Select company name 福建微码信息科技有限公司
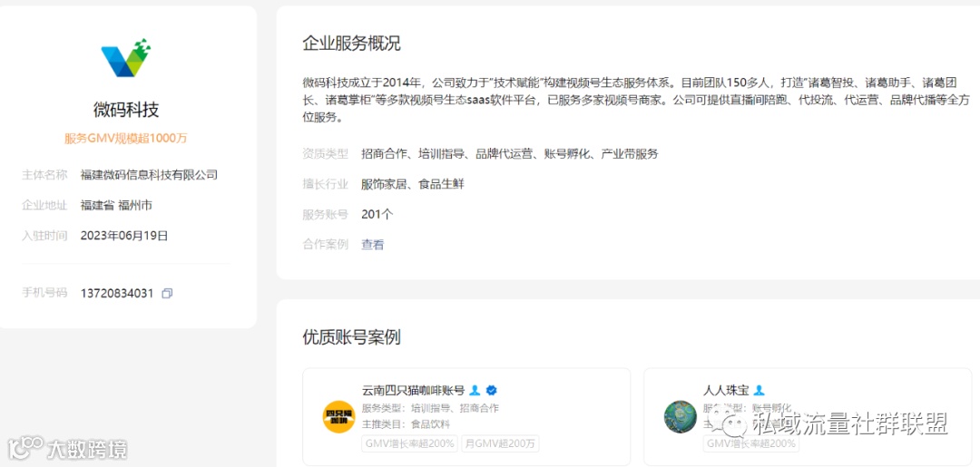980x467 pixels. [x=150, y=175]
